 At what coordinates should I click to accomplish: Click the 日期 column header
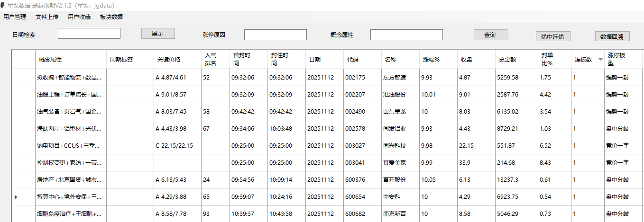tap(324, 60)
